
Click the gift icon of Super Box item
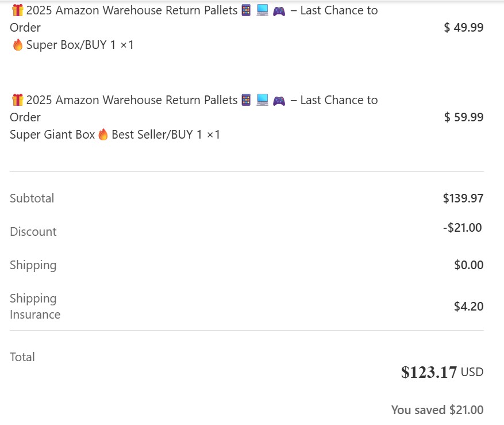click(18, 10)
